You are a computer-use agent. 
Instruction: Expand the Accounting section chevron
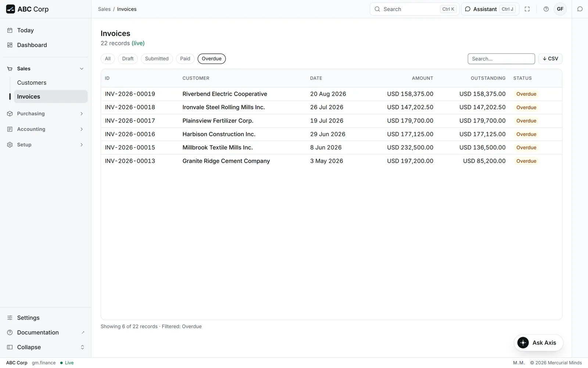coord(82,129)
